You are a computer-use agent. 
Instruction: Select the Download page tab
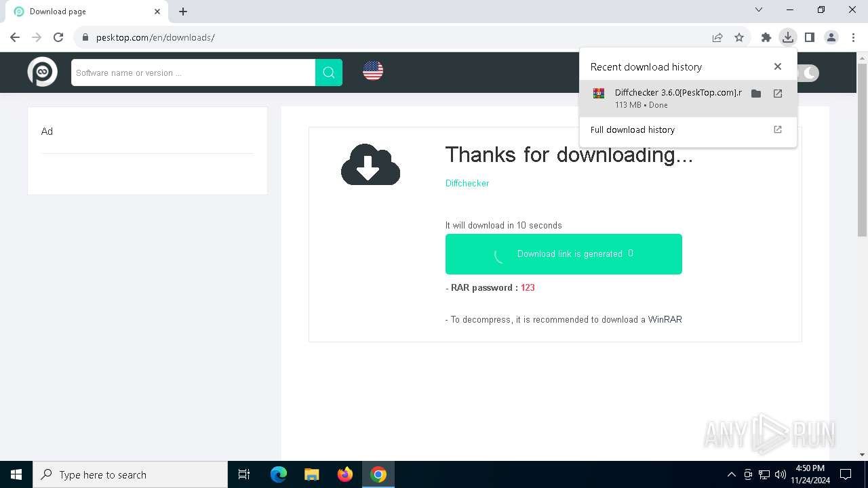87,12
